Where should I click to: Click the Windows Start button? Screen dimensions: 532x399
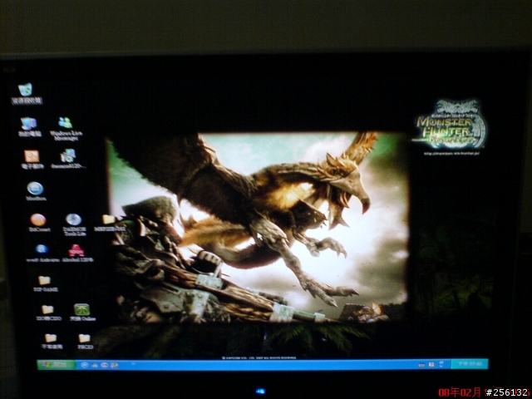click(x=56, y=365)
